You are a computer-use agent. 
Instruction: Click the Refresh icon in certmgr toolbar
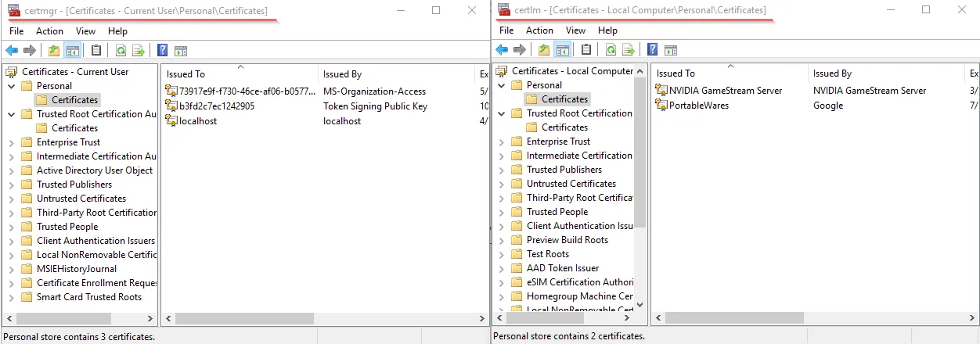[121, 51]
